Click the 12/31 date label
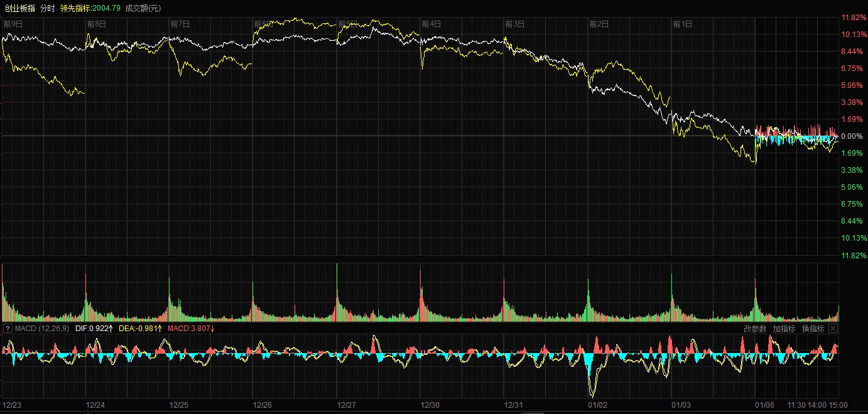The width and height of the screenshot is (868, 414). coord(514,405)
